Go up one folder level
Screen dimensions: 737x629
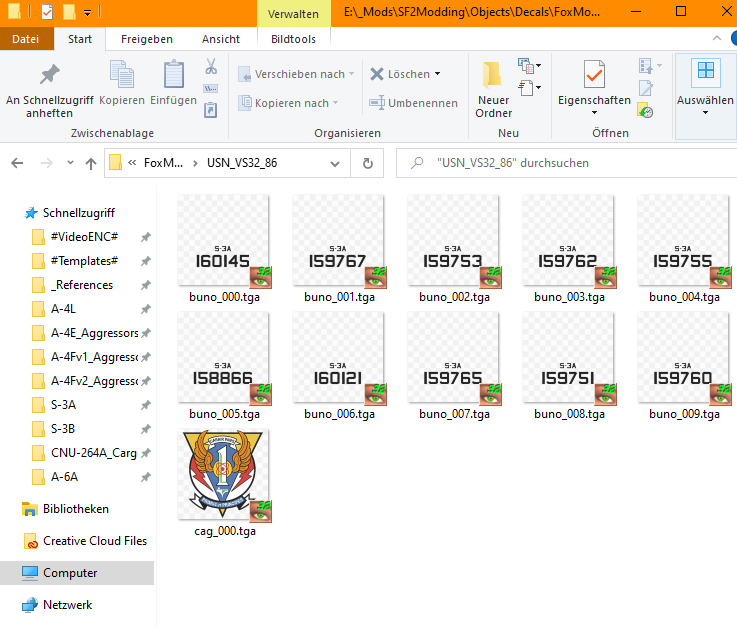click(91, 163)
